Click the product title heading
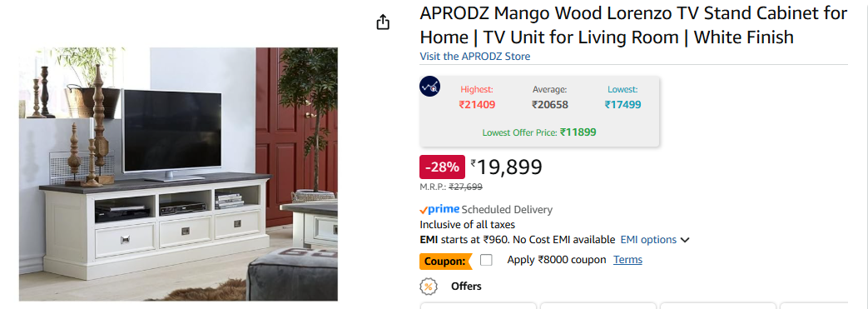 click(x=633, y=25)
